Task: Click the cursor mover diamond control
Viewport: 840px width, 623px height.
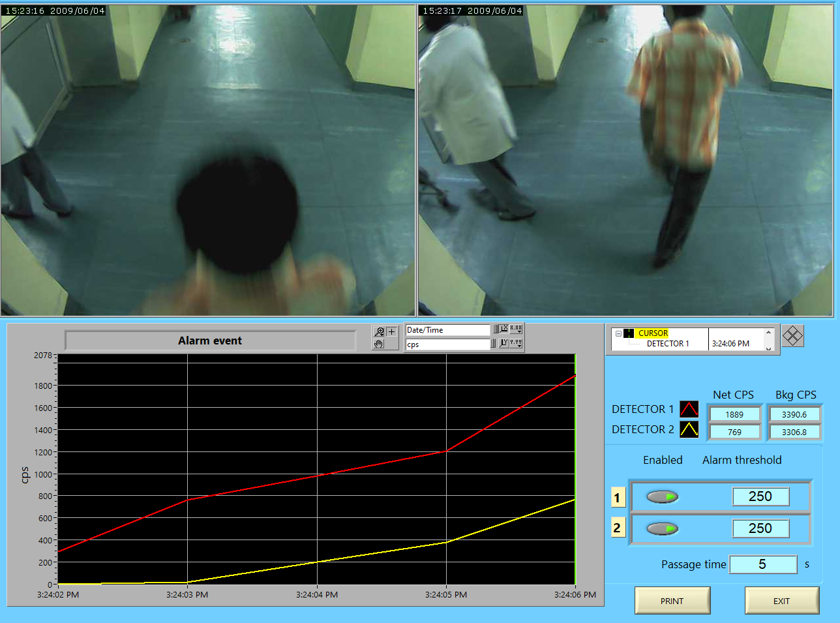Action: point(792,336)
